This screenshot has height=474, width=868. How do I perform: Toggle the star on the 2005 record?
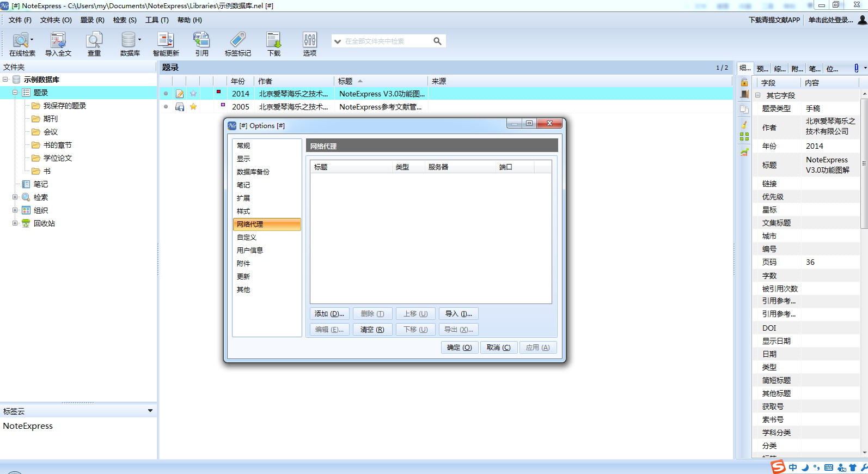tap(193, 107)
